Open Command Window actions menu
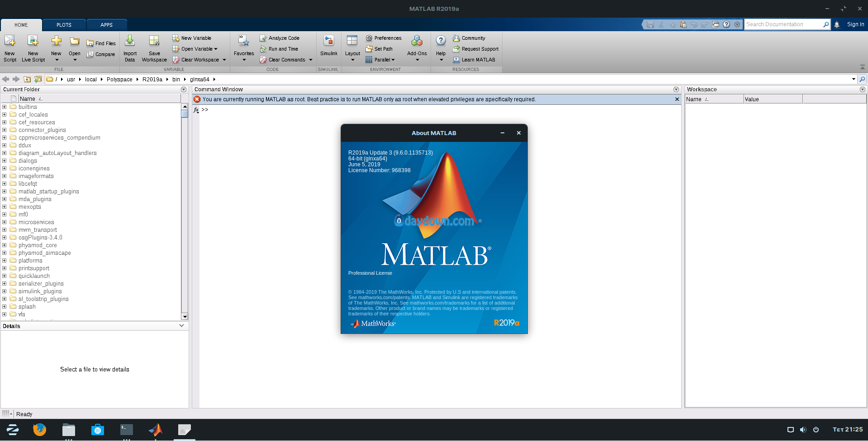 (x=676, y=89)
